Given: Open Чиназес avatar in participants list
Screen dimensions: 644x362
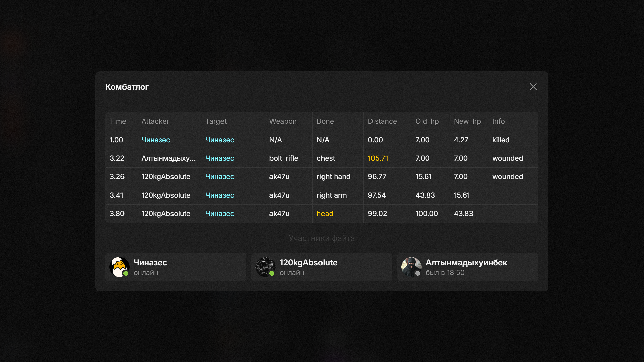Looking at the screenshot, I should click(119, 267).
